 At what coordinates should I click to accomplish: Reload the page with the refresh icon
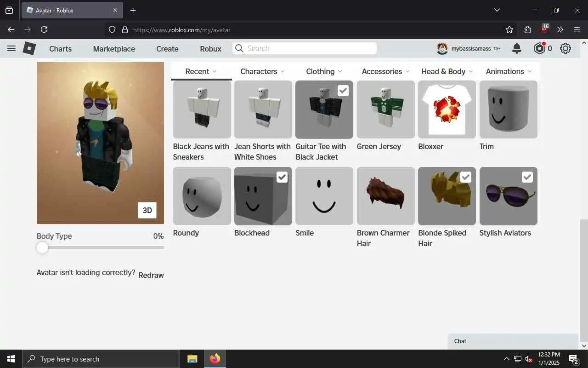[x=44, y=29]
